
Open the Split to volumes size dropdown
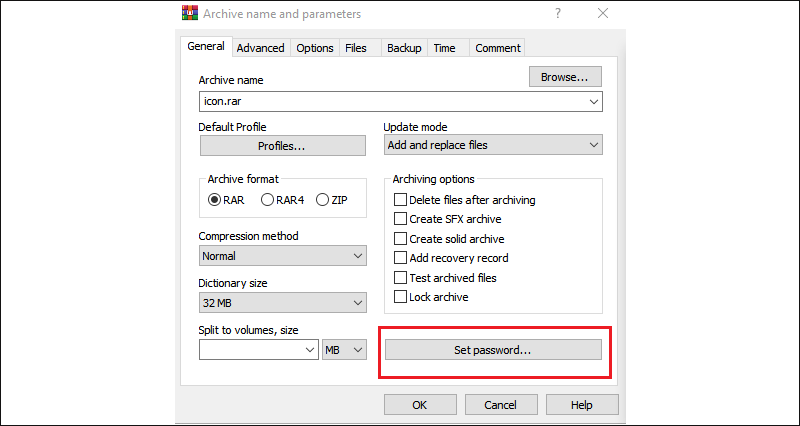point(310,350)
